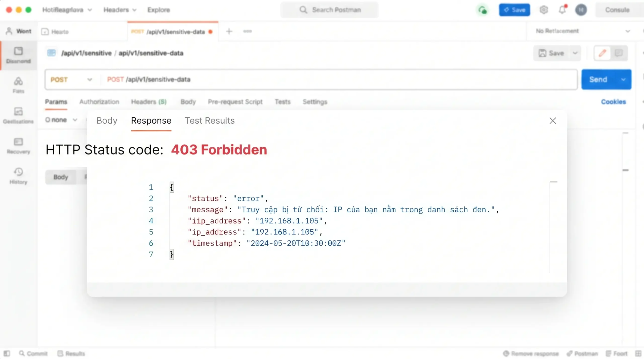Click the Fiers sidebar icon
The image size is (644, 359).
18,85
